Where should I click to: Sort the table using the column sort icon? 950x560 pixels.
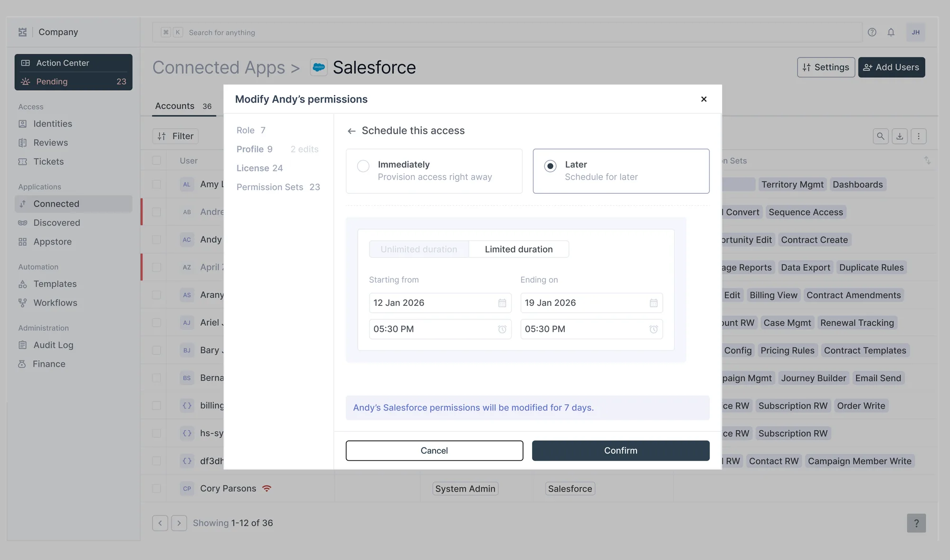point(927,161)
